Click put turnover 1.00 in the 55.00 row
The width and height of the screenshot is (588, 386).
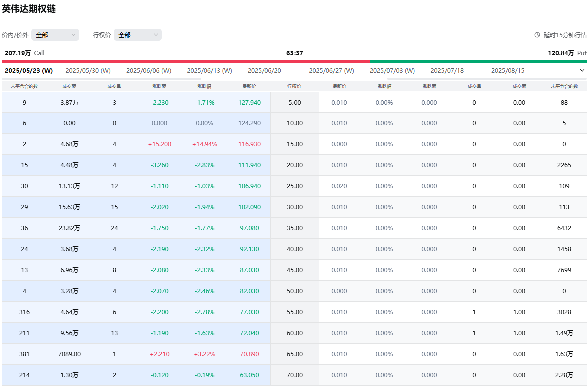[x=519, y=312]
